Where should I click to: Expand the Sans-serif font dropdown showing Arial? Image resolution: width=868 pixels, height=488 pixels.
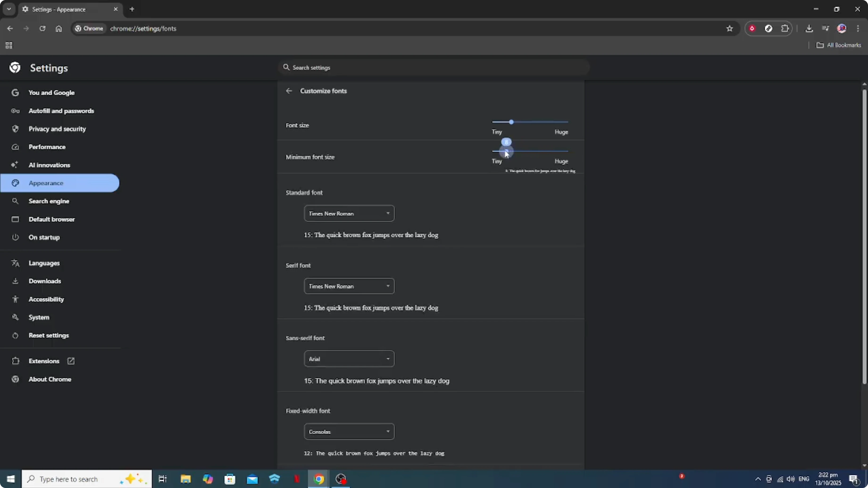click(349, 359)
